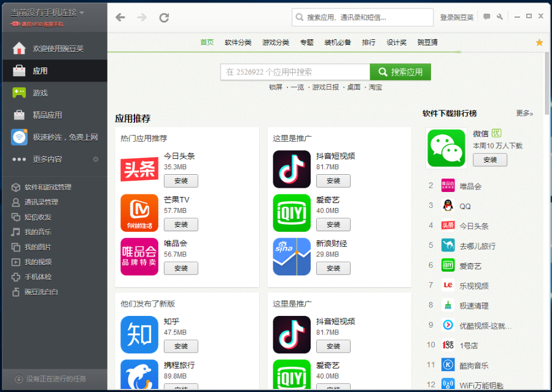Click 更多» beside 软件下载排行榜
This screenshot has height=392, width=552.
[x=524, y=113]
